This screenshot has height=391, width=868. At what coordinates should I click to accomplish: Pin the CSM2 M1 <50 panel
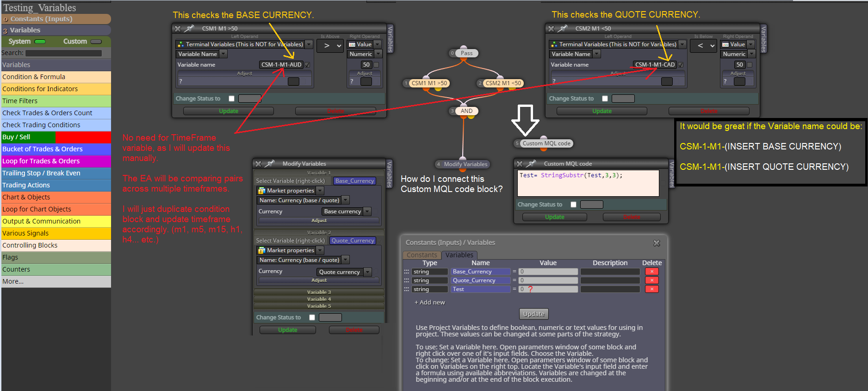click(x=562, y=29)
